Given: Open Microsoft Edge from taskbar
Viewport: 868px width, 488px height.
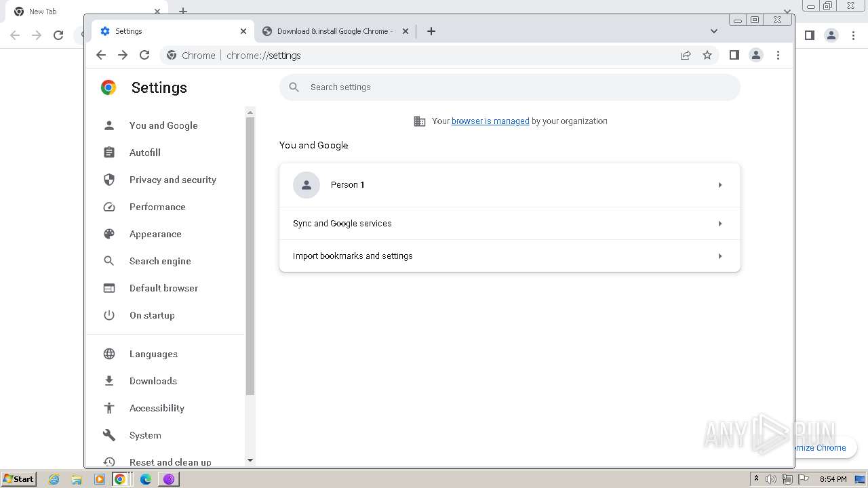Looking at the screenshot, I should [146, 479].
